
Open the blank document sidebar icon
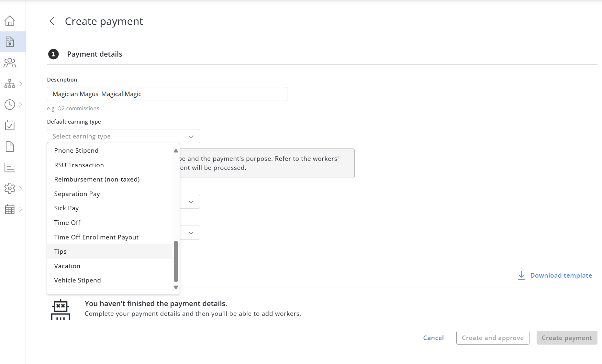pos(10,147)
